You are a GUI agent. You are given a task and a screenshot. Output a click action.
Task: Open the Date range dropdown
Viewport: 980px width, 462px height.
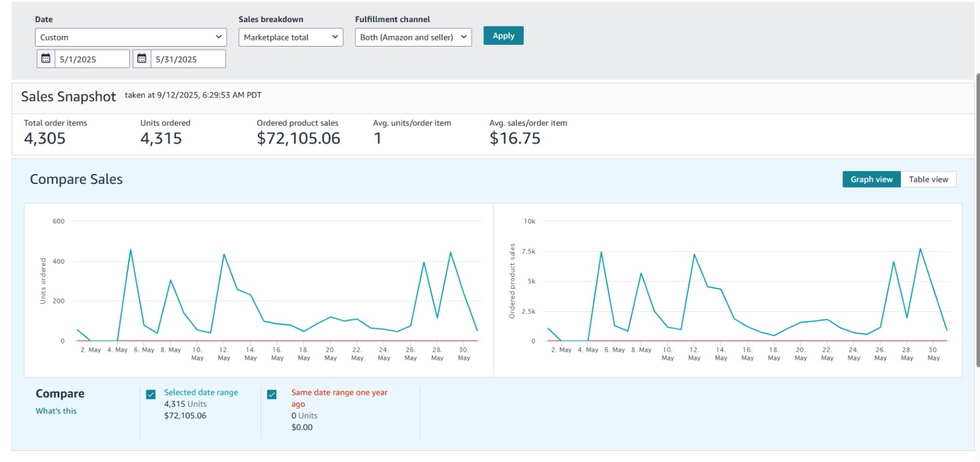tap(130, 37)
